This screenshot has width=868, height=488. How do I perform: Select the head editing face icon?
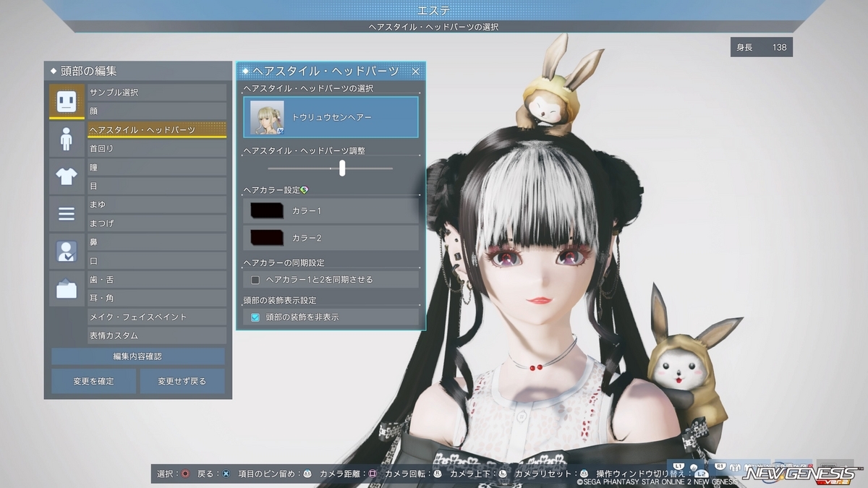coord(67,101)
